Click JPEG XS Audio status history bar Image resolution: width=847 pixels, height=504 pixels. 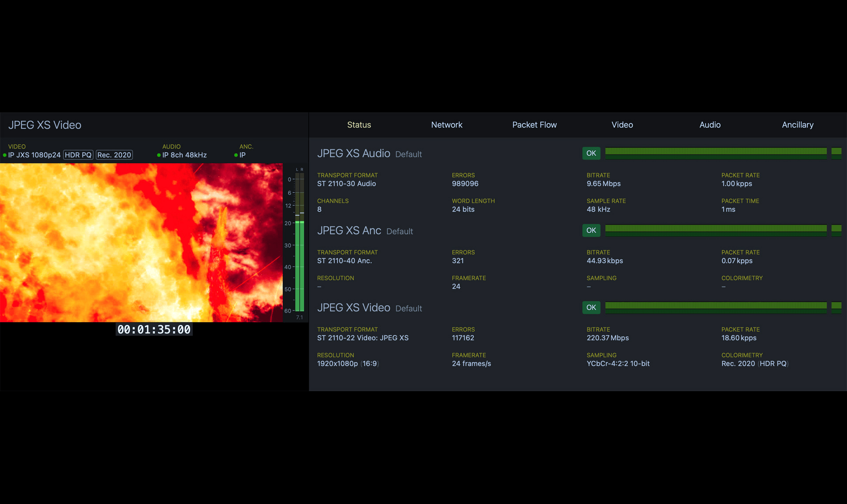[716, 153]
